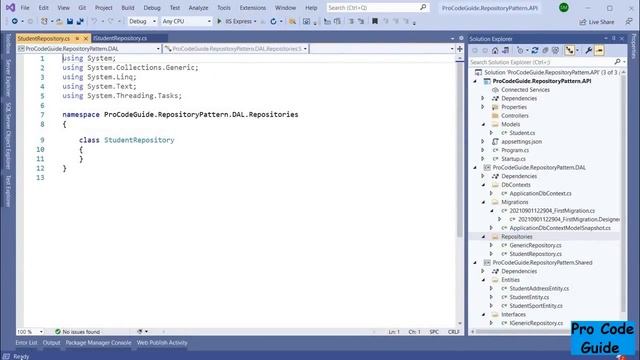The height and width of the screenshot is (360, 640).
Task: Select appsettings.json in Solution Explorer
Action: click(x=522, y=142)
